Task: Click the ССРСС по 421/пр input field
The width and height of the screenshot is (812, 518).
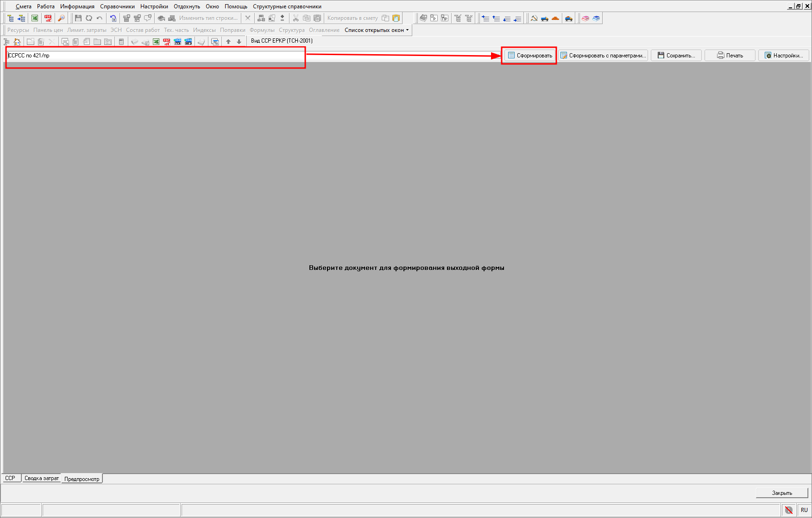Action: (x=155, y=56)
